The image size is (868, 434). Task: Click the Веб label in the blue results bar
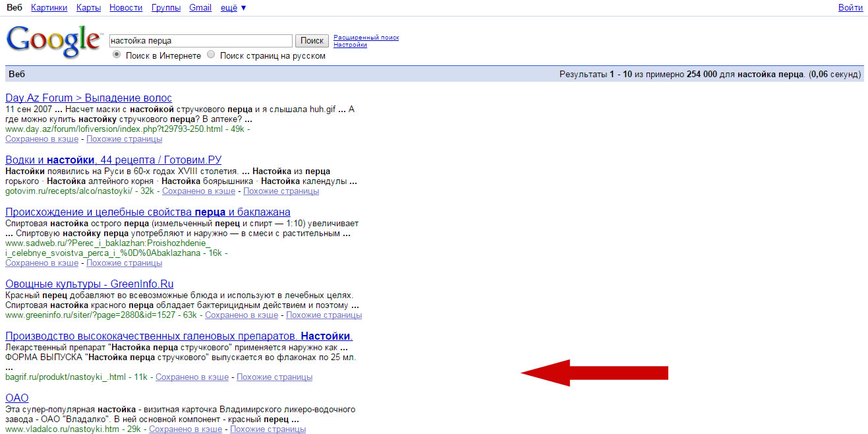pyautogui.click(x=16, y=74)
